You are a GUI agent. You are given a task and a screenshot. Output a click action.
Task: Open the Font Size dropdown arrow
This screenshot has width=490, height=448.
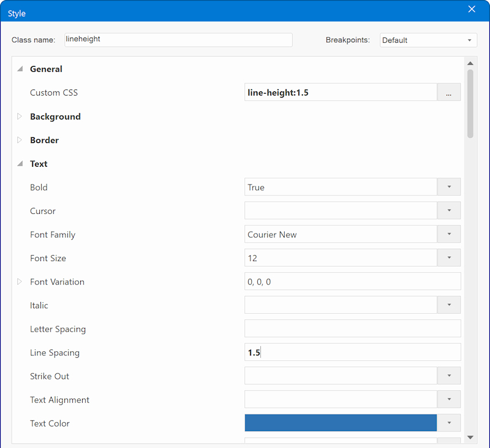[448, 258]
